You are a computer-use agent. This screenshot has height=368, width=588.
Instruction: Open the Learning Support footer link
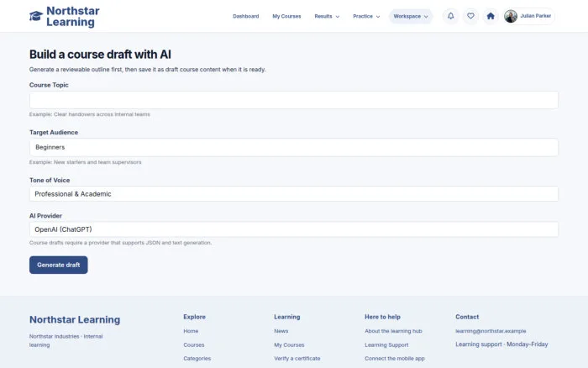pos(386,344)
